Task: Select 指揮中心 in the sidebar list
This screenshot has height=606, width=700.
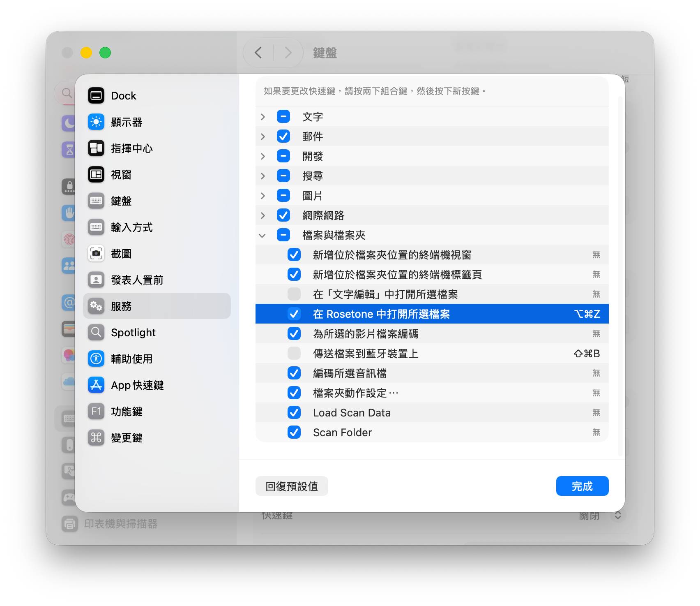Action: point(157,148)
